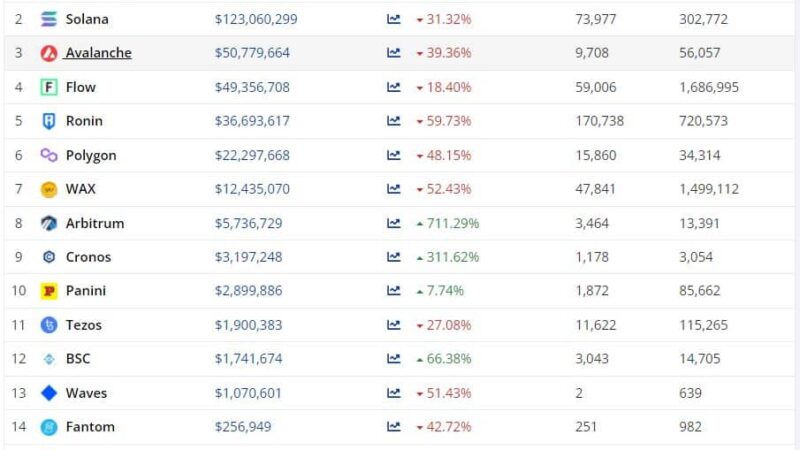Viewport: 800px width, 450px height.
Task: Click Flow's sales value $49,356,708
Action: pyautogui.click(x=252, y=87)
